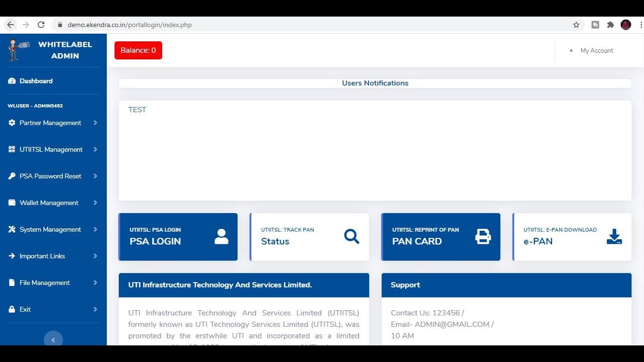Click the Partner Management gear icon
This screenshot has width=644, height=362.
(x=12, y=123)
